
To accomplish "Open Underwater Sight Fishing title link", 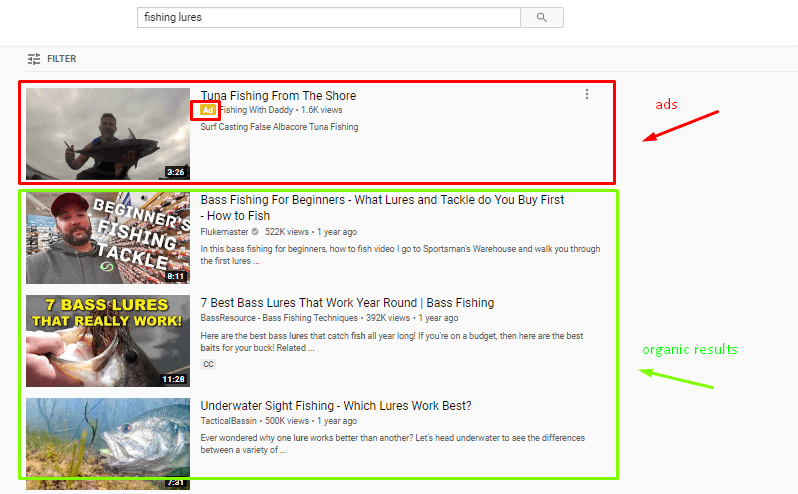I will (336, 406).
